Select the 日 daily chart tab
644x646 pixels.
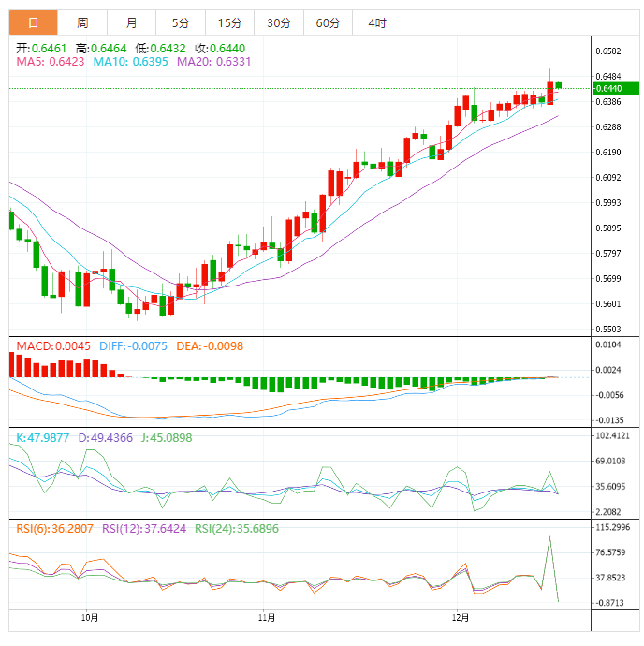(33, 22)
